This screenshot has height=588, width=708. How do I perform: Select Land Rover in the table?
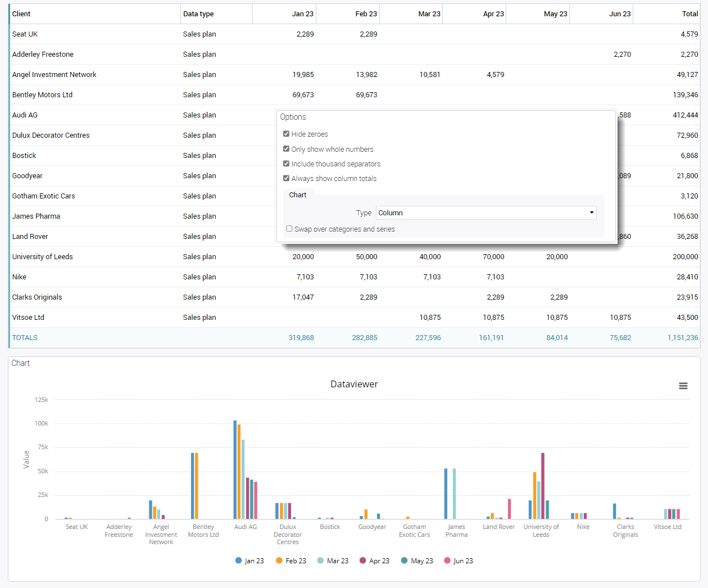[x=30, y=237]
